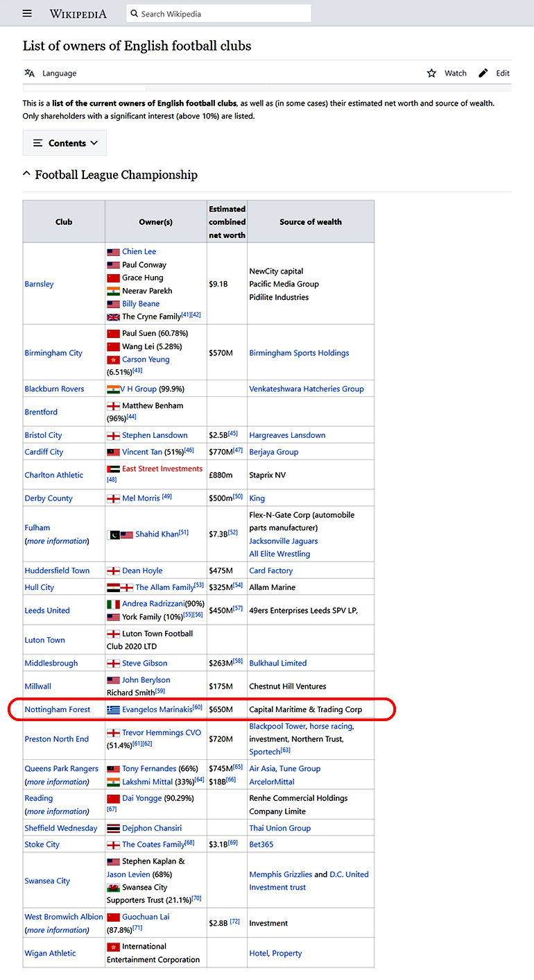
Task: Open the hamburger main menu
Action: click(27, 14)
